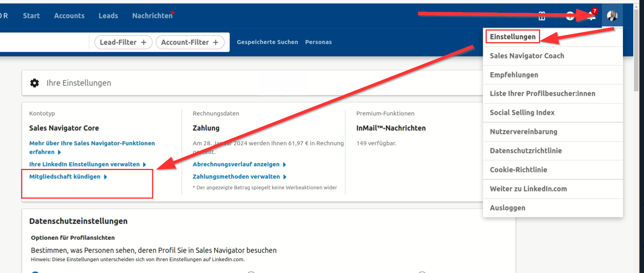Click arrow icon after Zahlungsmethoden verwalten
This screenshot has height=273, width=644.
(x=285, y=177)
